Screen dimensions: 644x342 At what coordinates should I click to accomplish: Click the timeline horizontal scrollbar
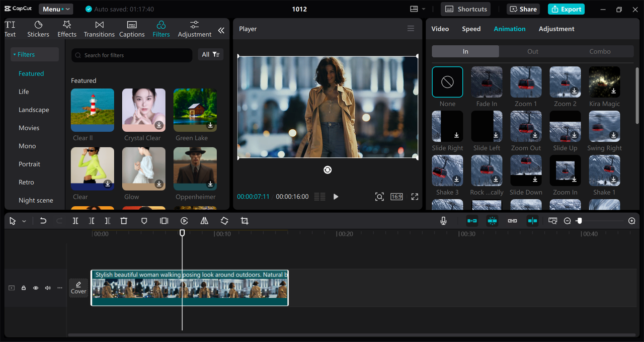pyautogui.click(x=351, y=335)
